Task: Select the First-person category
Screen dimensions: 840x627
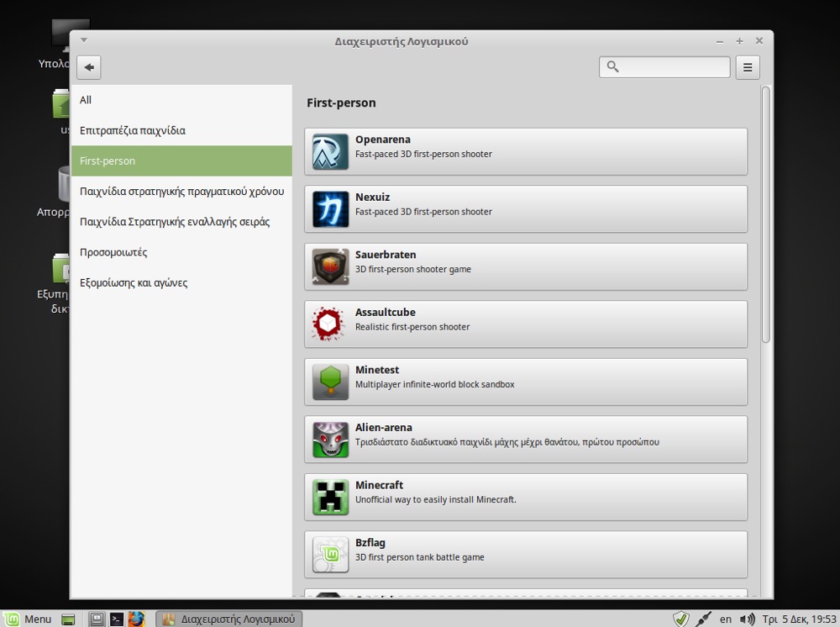Action: click(x=181, y=161)
